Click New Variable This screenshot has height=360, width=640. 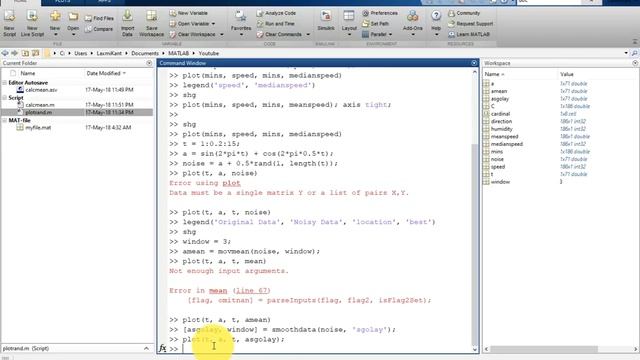pos(189,13)
